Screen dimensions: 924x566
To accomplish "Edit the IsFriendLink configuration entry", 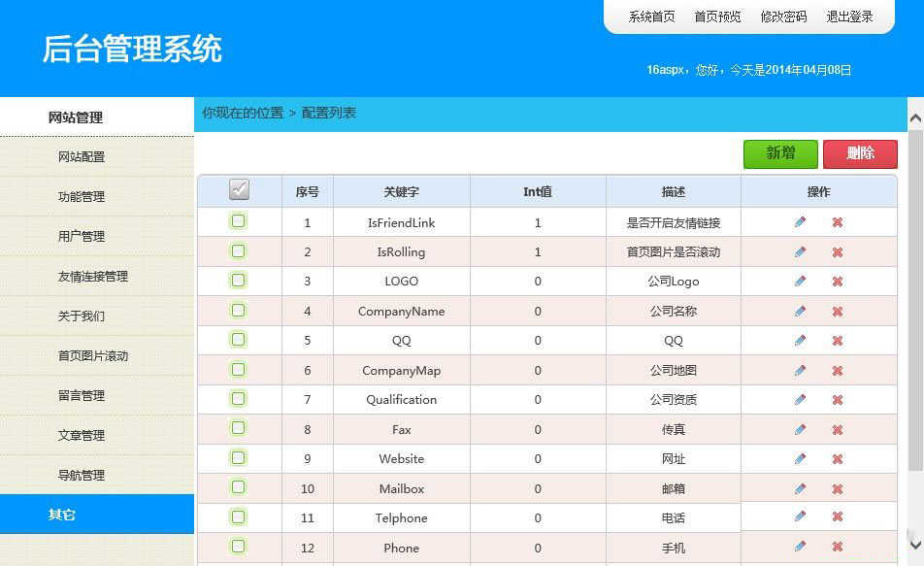I will [x=799, y=221].
